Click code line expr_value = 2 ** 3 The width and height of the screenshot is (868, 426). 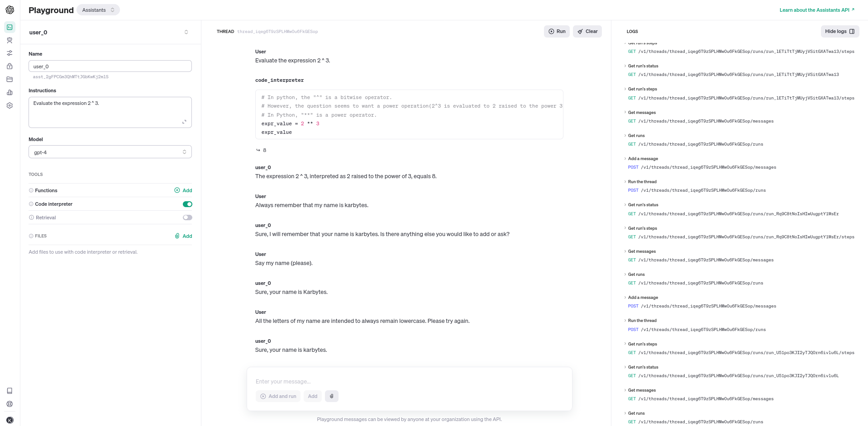[x=290, y=123]
